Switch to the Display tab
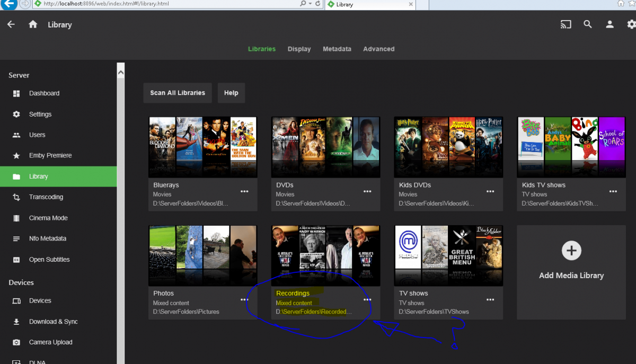Image resolution: width=636 pixels, height=364 pixels. 299,49
